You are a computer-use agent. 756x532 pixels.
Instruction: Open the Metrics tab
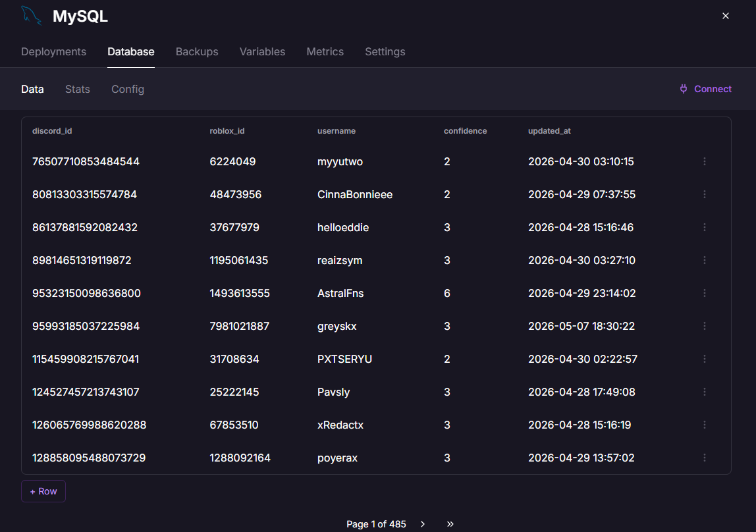(325, 51)
